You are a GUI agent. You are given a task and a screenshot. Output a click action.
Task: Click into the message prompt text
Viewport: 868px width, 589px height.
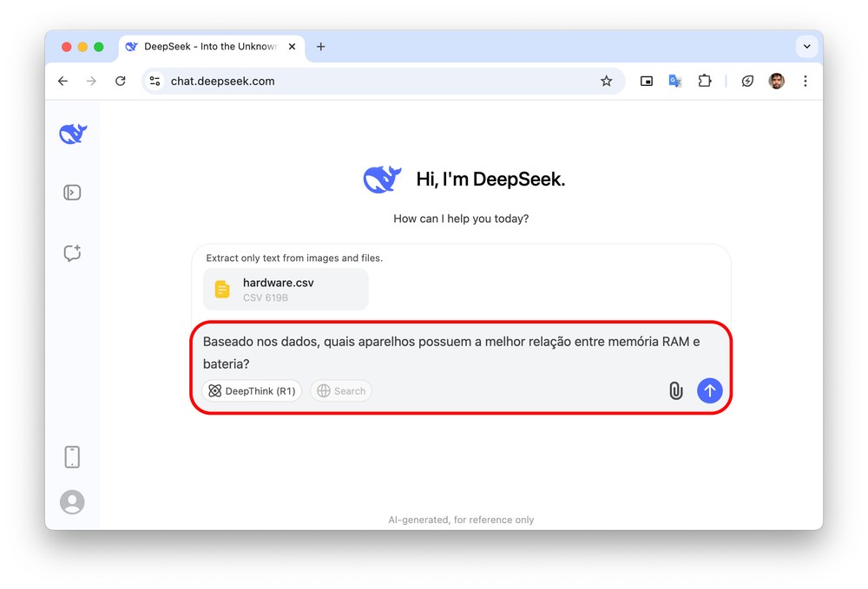(451, 352)
